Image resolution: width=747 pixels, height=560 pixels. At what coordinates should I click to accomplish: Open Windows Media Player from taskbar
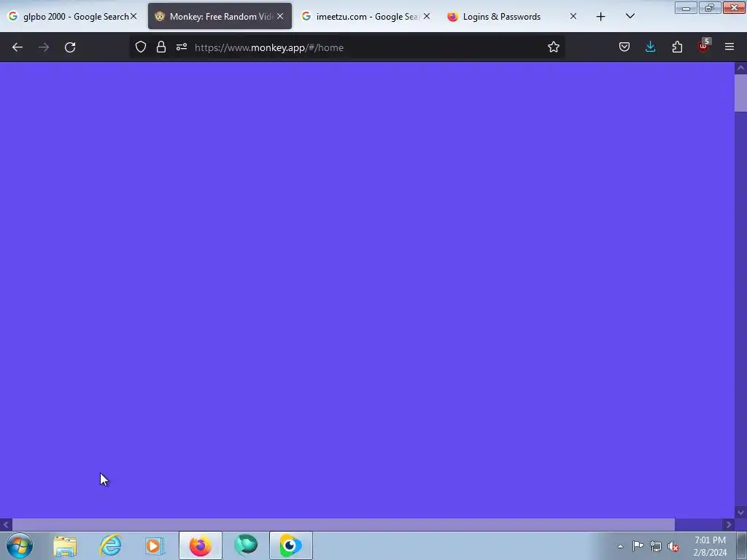pos(155,545)
